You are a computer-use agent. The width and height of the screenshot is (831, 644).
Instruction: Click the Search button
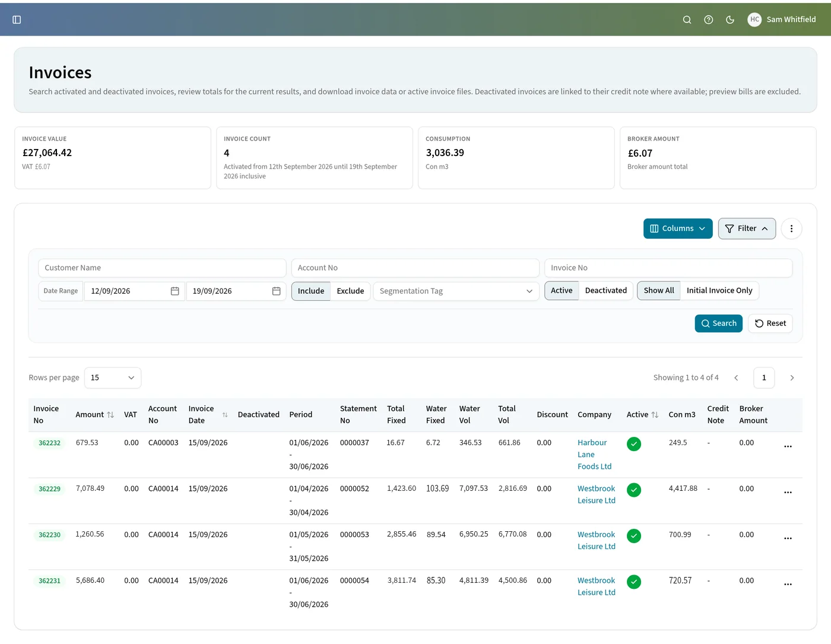click(719, 323)
